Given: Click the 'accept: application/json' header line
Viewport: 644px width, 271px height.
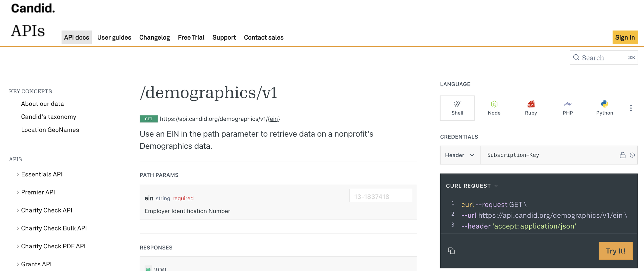Looking at the screenshot, I should click(519, 226).
